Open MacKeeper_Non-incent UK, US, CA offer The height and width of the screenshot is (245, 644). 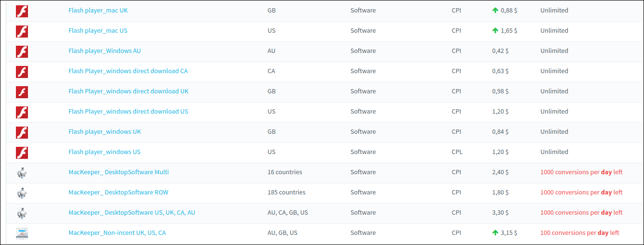coord(117,232)
